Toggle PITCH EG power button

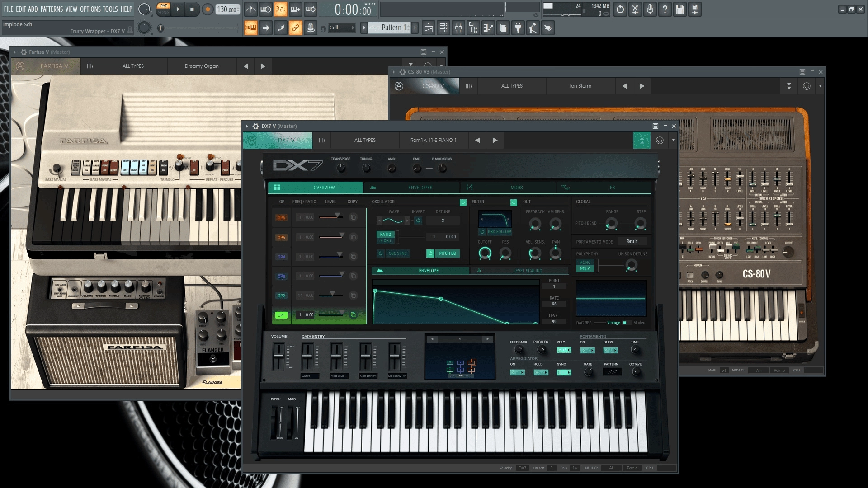[430, 253]
